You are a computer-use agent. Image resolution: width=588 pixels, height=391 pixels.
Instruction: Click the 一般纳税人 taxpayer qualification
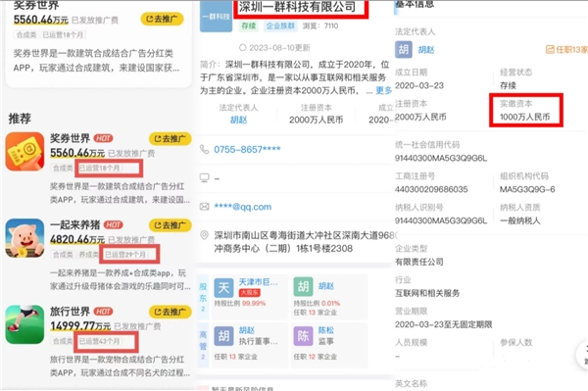pyautogui.click(x=520, y=220)
